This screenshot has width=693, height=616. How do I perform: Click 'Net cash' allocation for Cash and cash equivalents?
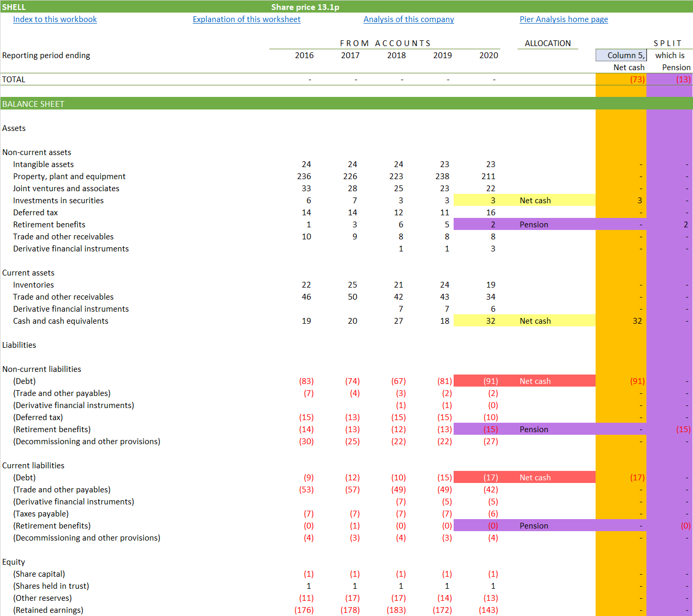[535, 321]
